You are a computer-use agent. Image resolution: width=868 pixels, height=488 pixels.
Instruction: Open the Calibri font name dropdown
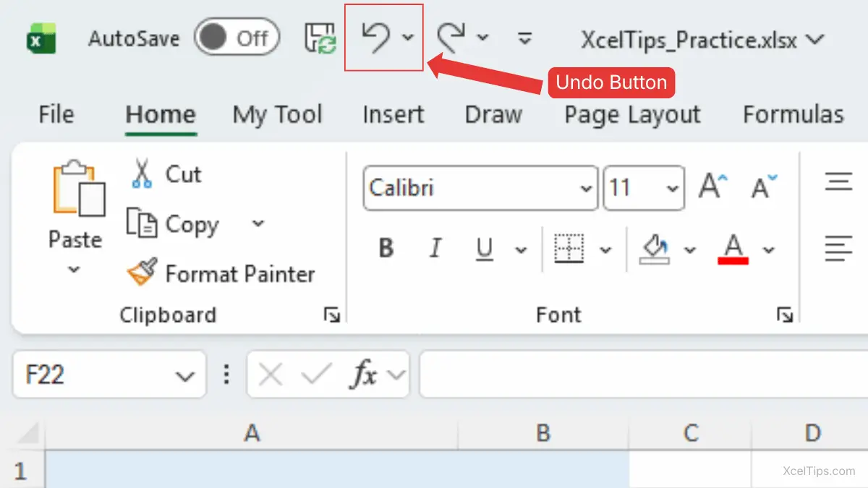click(584, 189)
